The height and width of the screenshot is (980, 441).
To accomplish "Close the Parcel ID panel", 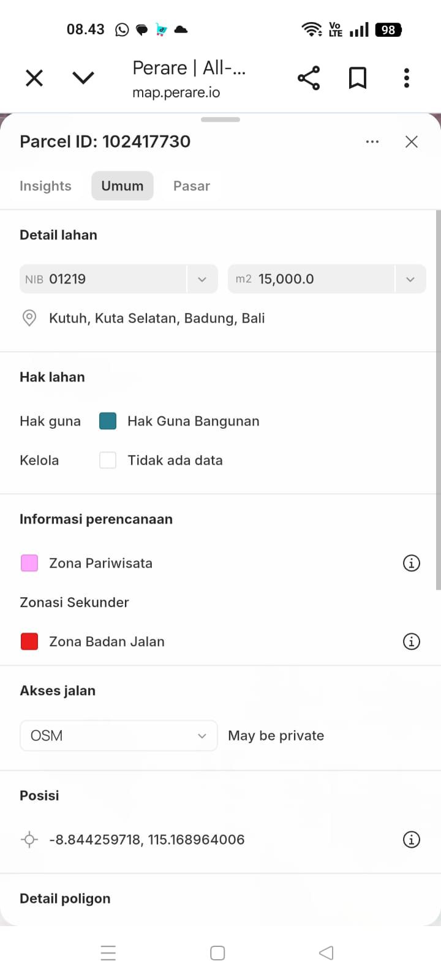I will (x=412, y=141).
